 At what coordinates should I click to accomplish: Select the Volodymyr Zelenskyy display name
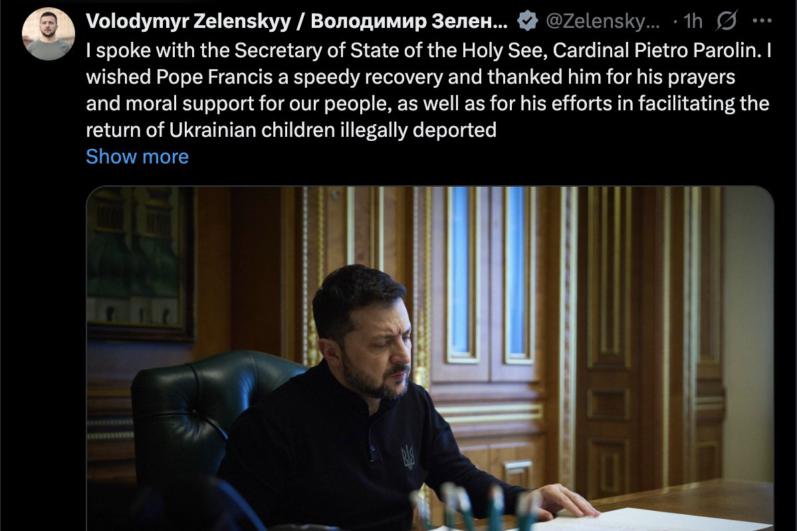coord(189,21)
